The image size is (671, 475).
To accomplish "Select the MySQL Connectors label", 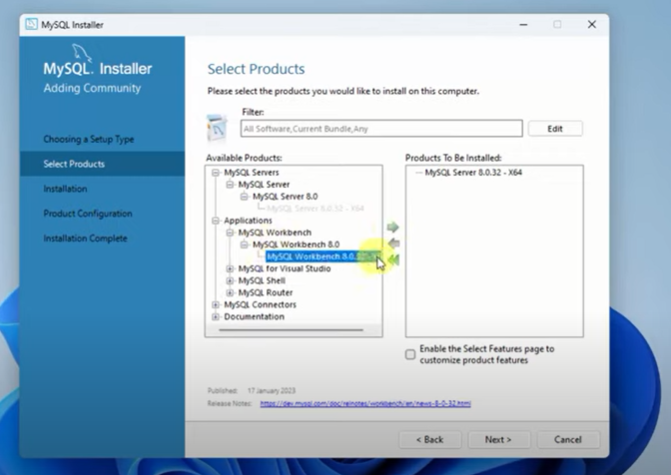I will click(260, 305).
